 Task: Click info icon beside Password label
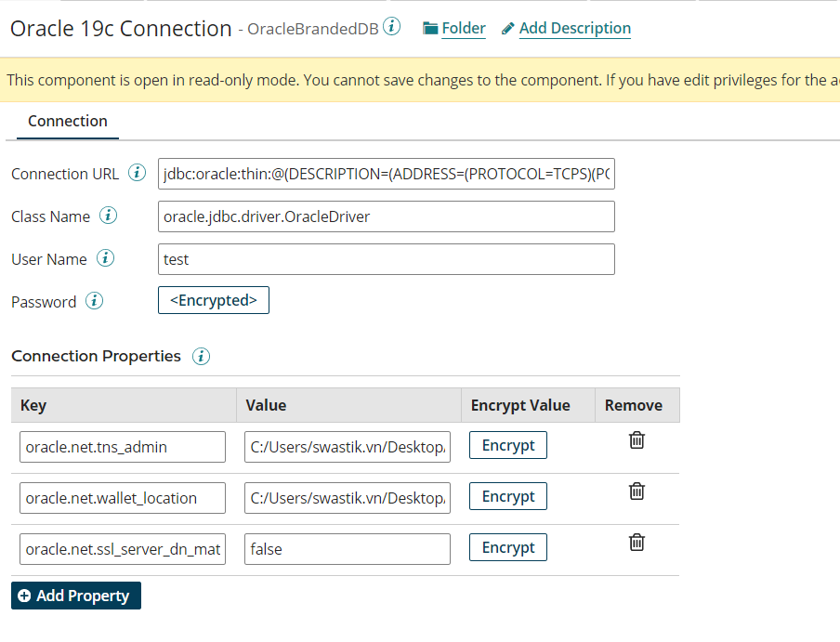94,301
